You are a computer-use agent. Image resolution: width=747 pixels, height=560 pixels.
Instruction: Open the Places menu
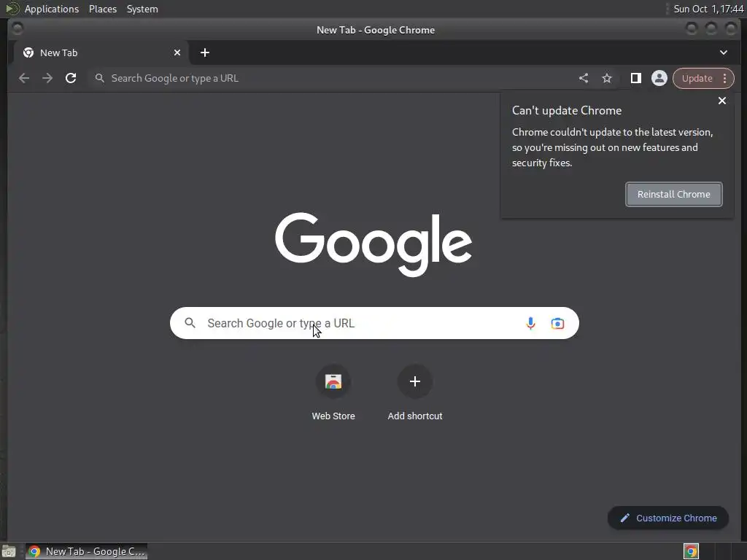(x=102, y=9)
